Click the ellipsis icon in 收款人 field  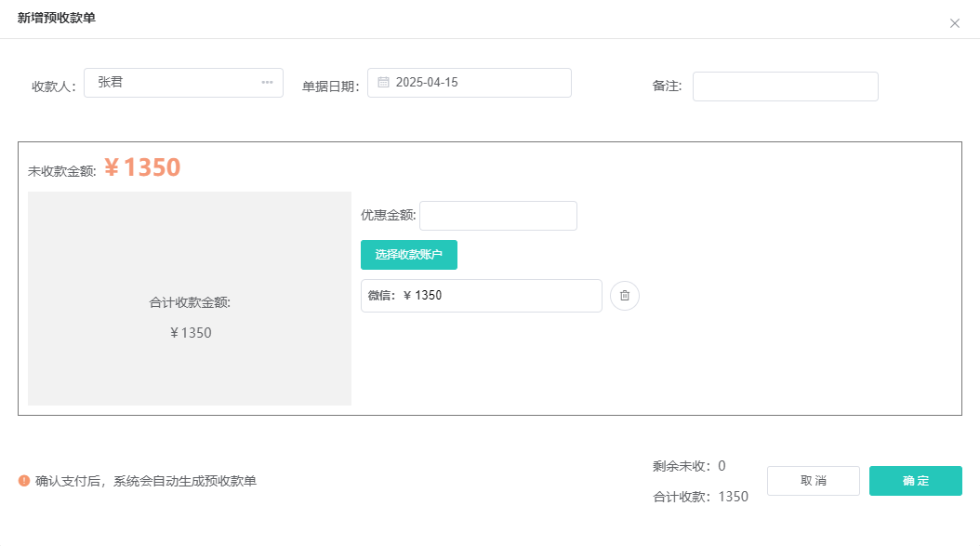pos(267,83)
